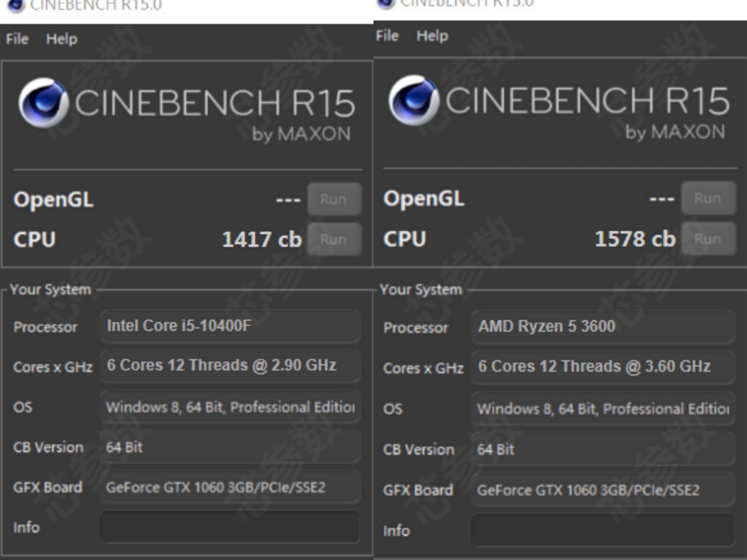
Task: Click the 'OS' label in the right window
Action: (x=393, y=409)
